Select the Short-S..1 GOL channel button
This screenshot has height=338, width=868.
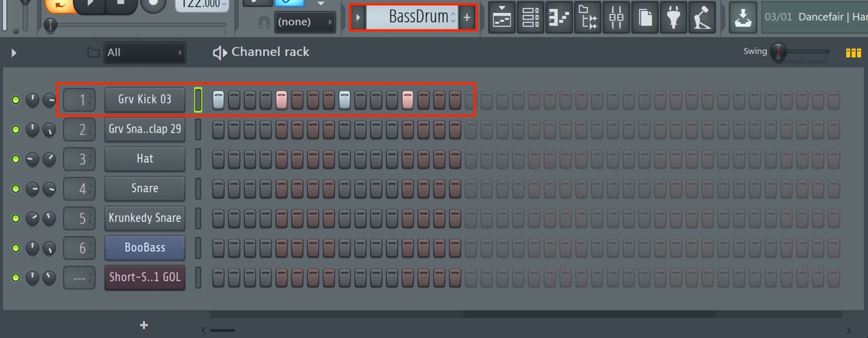[145, 278]
